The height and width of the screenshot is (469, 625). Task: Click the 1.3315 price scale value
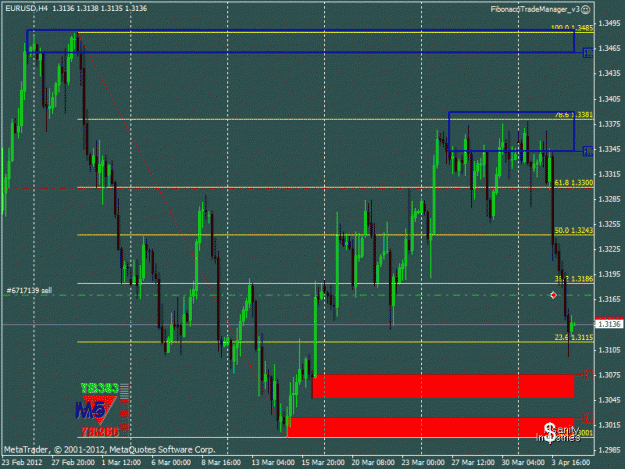coord(609,174)
